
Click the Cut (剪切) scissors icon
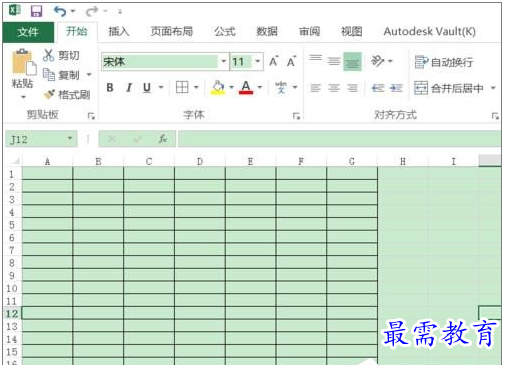pos(49,55)
